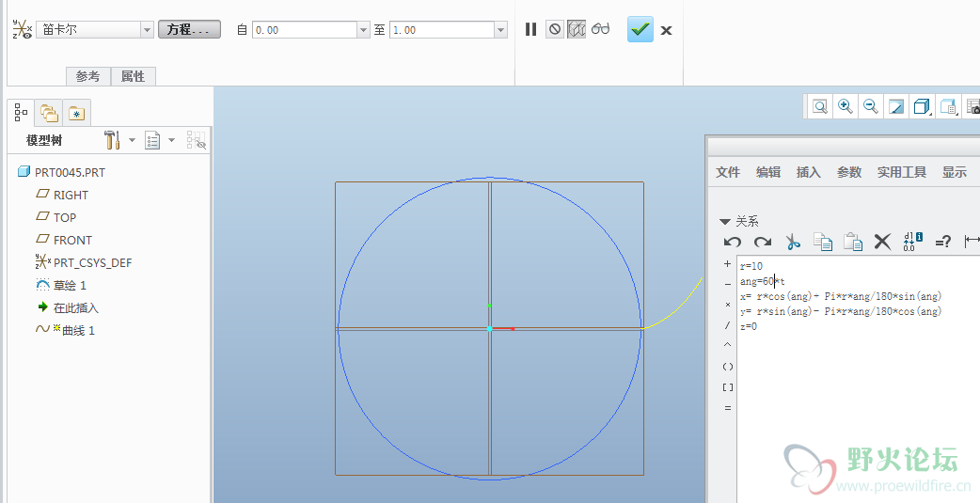Screen dimensions: 980x503
Task: Click the cut scissors icon in relations editor
Action: click(x=793, y=242)
